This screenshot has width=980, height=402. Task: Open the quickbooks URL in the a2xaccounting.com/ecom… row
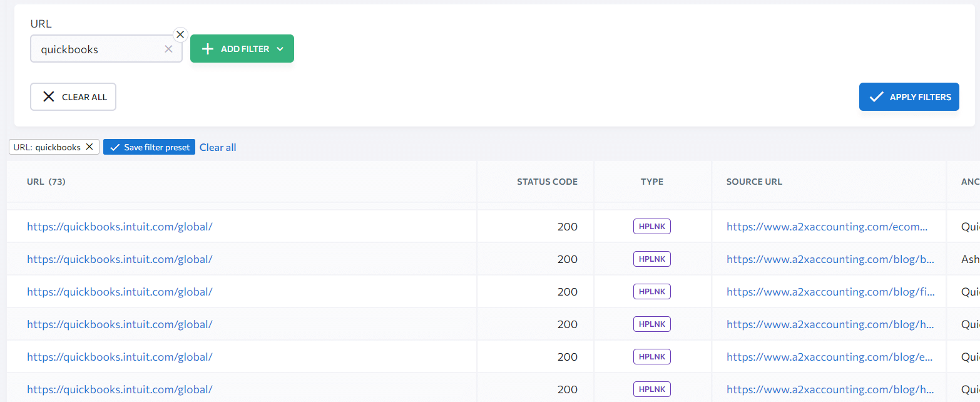[120, 227]
